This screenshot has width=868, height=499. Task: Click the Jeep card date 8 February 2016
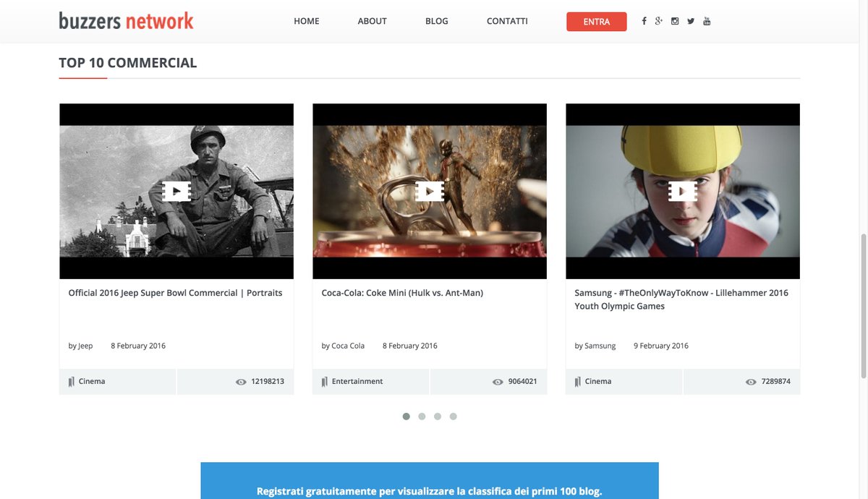click(138, 346)
